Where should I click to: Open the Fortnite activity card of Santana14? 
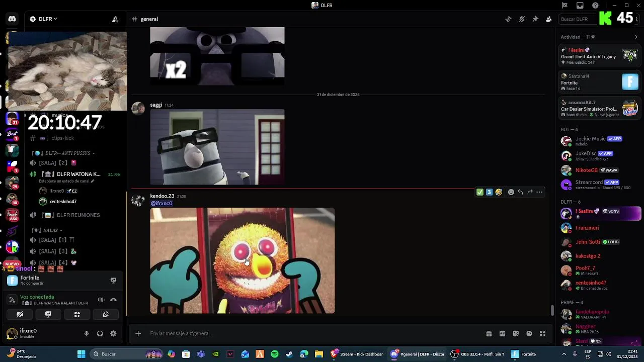600,82
